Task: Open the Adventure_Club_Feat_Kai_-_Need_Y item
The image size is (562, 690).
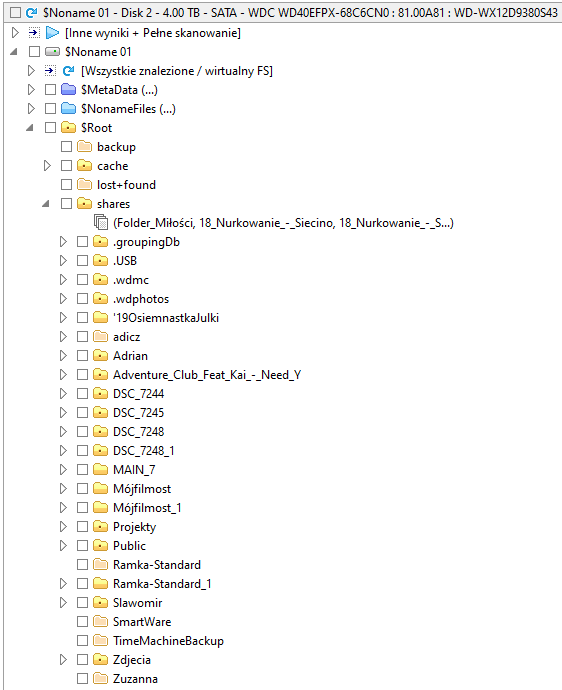Action: point(207,374)
